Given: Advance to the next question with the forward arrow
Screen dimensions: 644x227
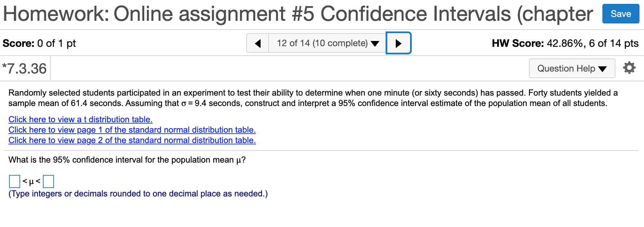Looking at the screenshot, I should (x=398, y=43).
